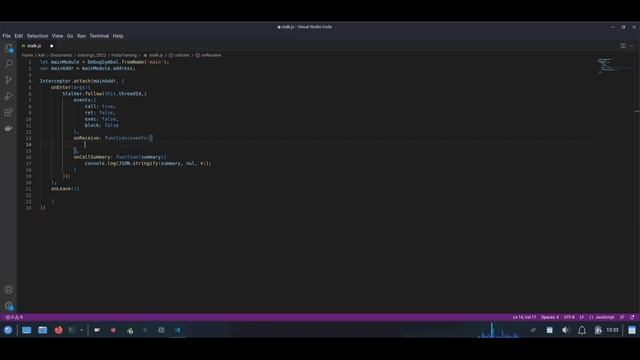Click 'home' in the breadcrumb path
The width and height of the screenshot is (640, 360).
(x=27, y=55)
